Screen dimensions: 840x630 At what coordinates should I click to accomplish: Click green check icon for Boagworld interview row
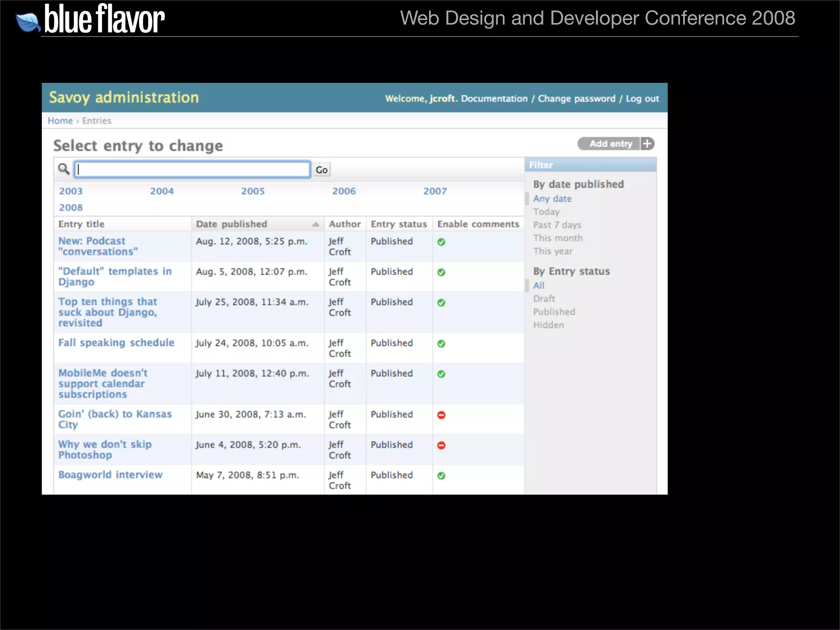(x=441, y=476)
